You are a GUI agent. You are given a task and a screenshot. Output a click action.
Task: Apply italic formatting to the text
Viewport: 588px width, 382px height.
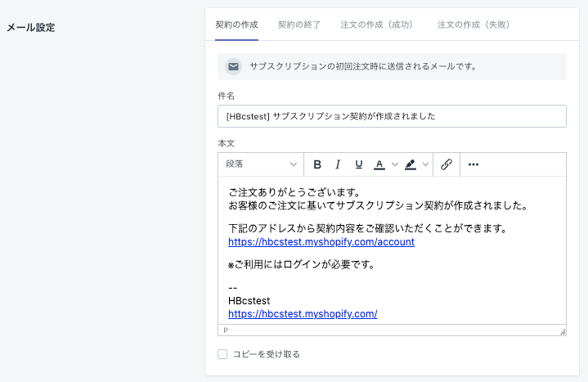point(338,164)
